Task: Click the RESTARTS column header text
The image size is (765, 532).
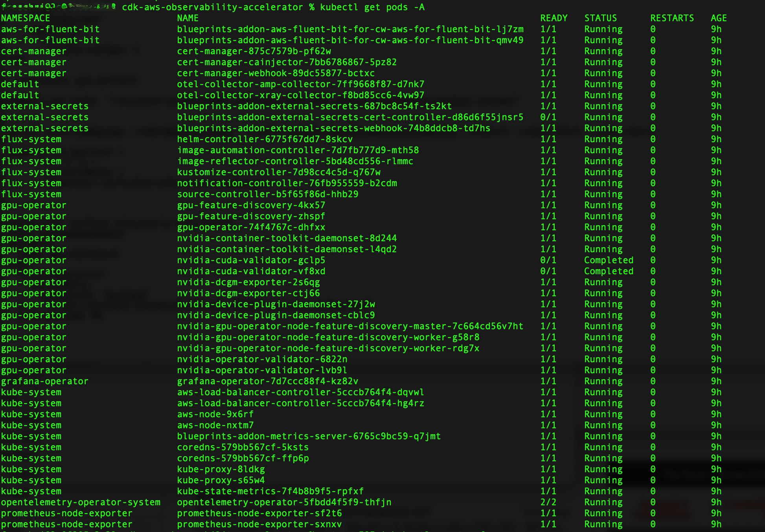Action: tap(672, 18)
